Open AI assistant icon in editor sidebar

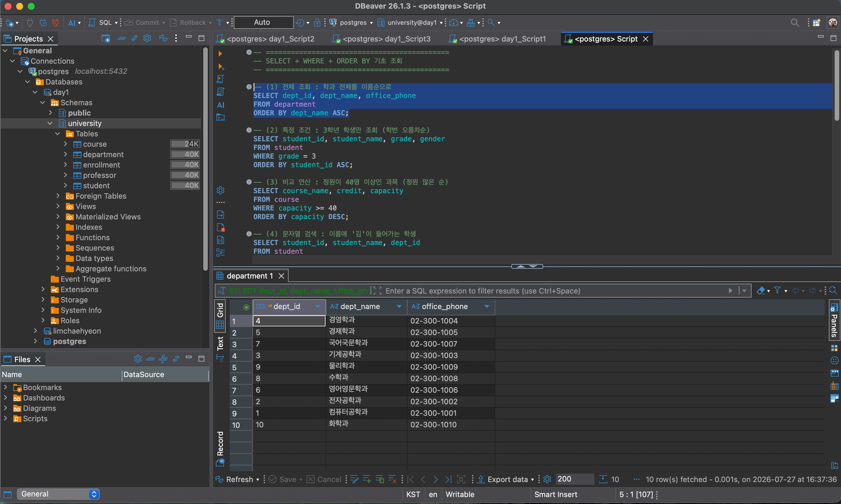[220, 105]
